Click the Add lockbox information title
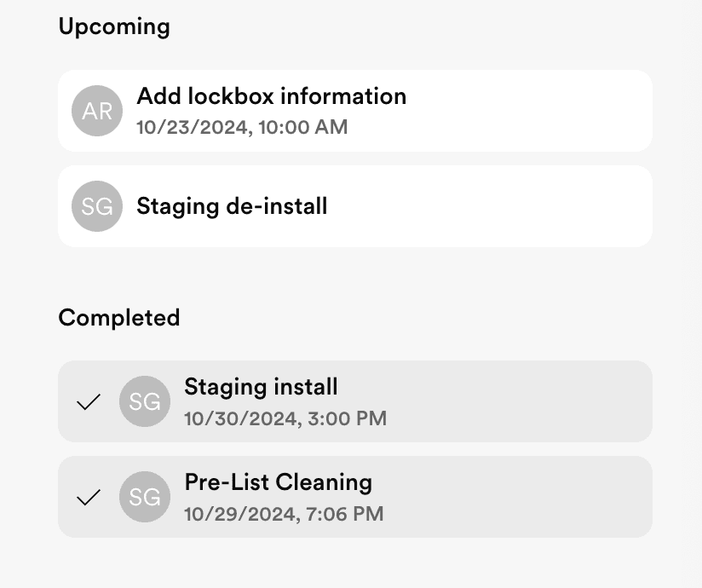The height and width of the screenshot is (588, 702). coord(271,96)
